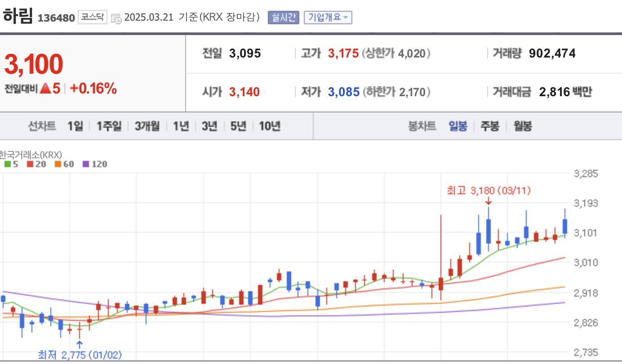
Task: Click the red 20-day moving average swatch
Action: click(30, 164)
